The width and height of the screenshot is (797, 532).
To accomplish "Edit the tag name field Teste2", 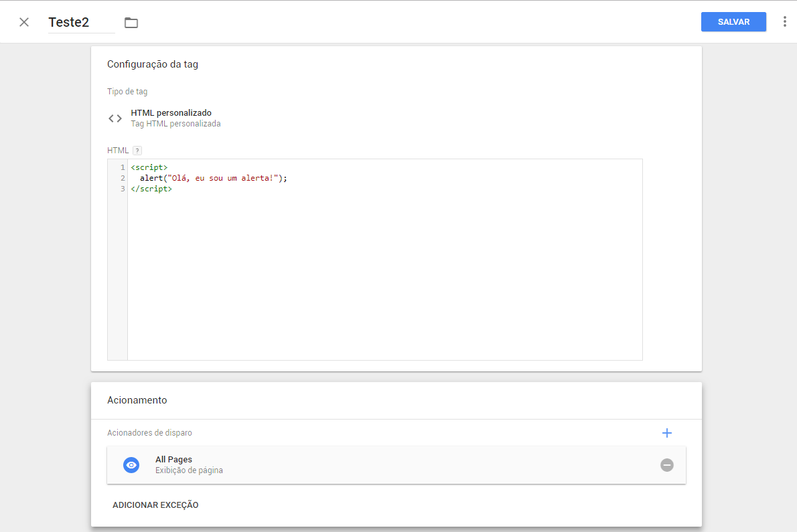I will (81, 22).
